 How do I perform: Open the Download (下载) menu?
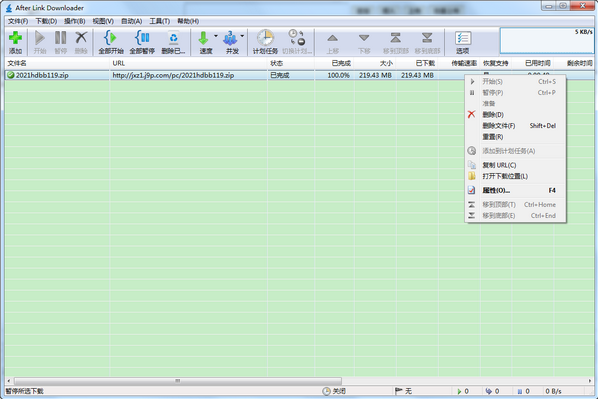[46, 21]
